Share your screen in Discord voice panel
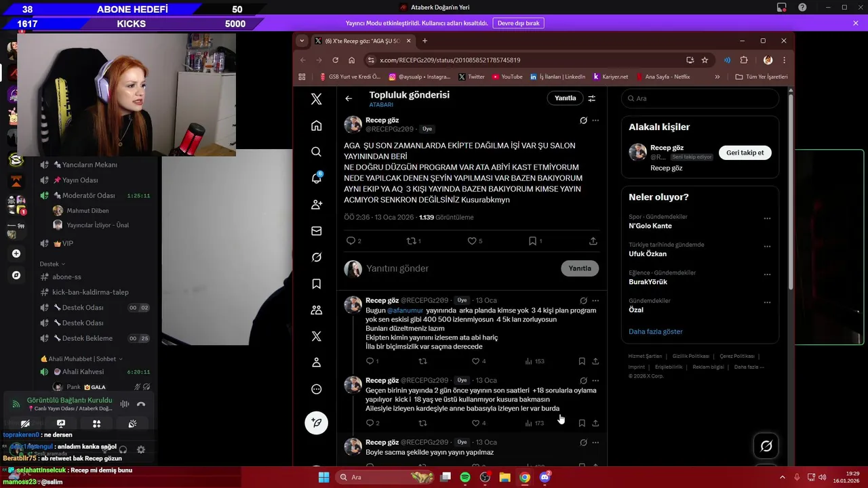868x488 pixels. tap(61, 424)
